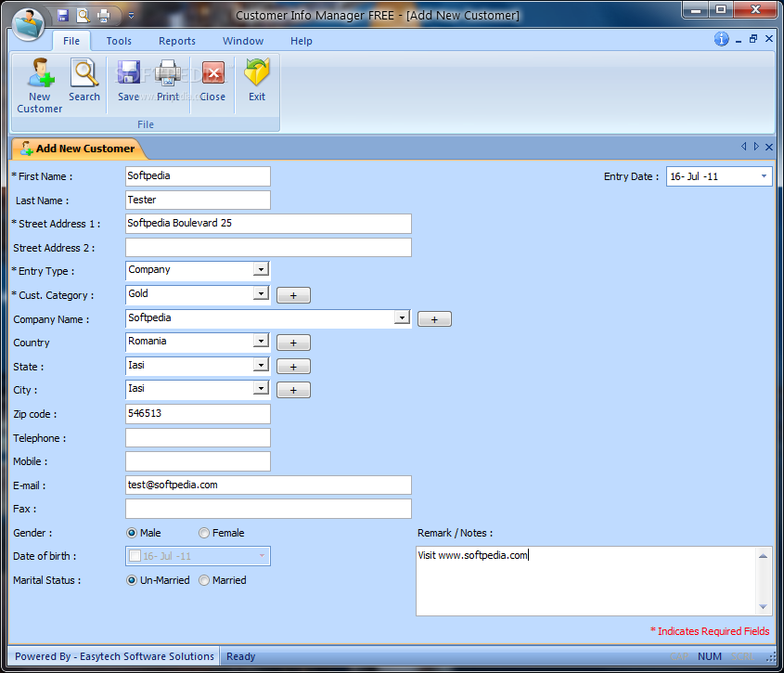Open the File ribbon tab

coord(71,41)
